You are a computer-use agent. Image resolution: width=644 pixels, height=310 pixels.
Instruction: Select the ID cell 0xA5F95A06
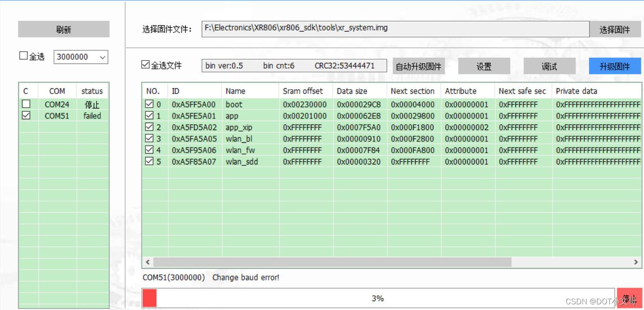tap(194, 150)
